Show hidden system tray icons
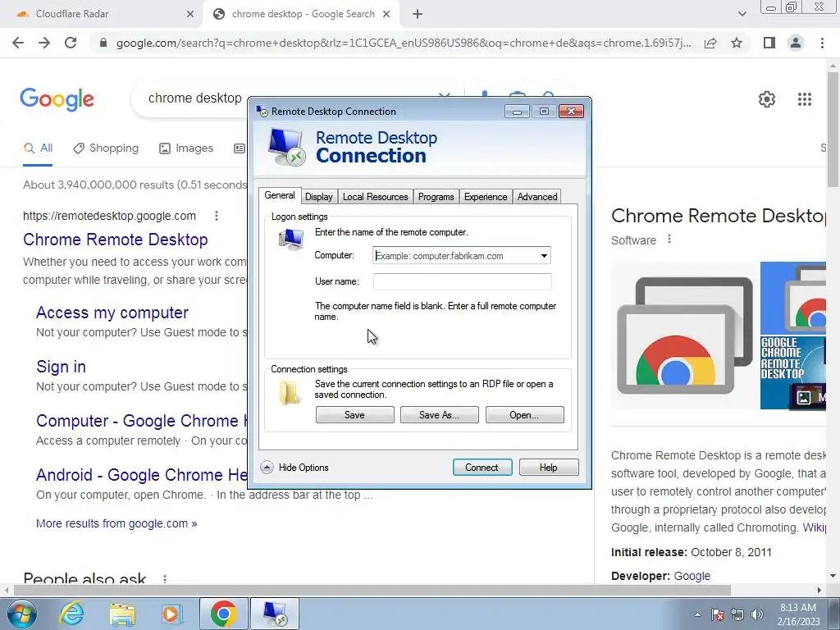Image resolution: width=840 pixels, height=630 pixels. (x=697, y=614)
